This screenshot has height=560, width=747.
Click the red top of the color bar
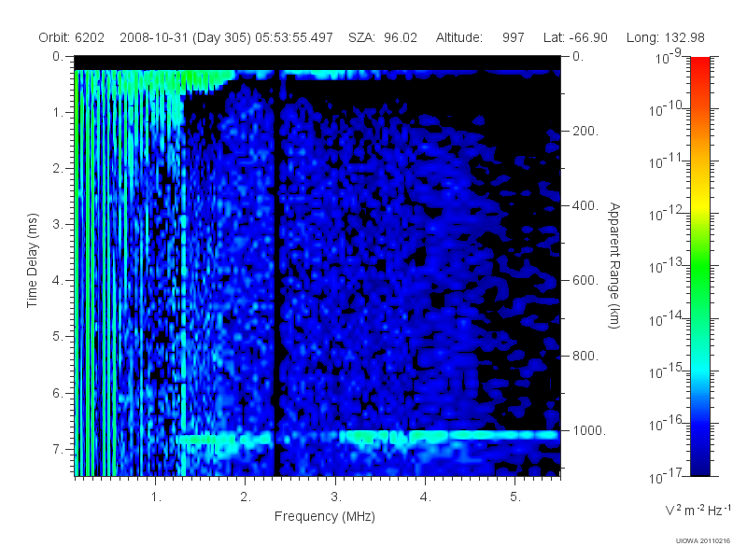pos(699,64)
